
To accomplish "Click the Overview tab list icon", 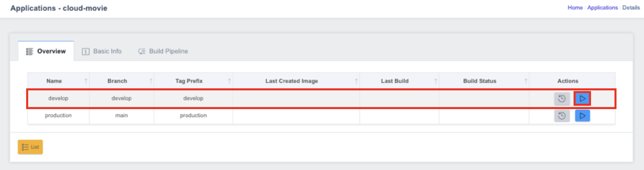I will [x=30, y=52].
